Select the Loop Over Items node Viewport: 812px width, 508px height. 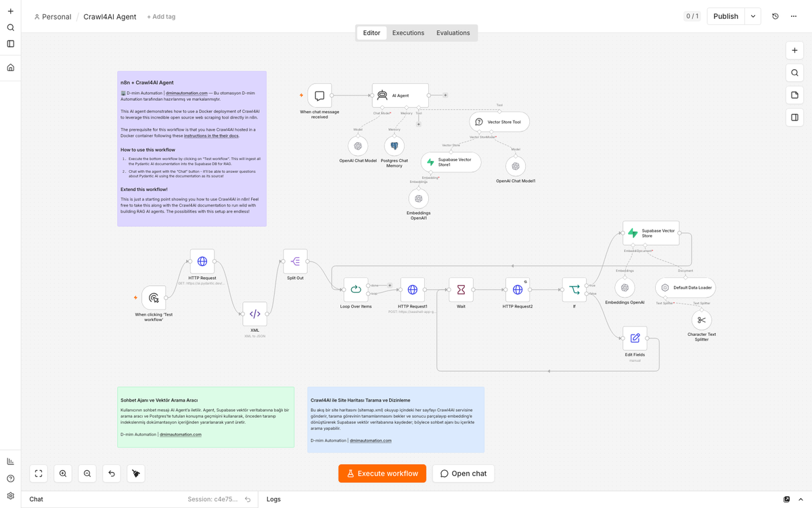point(356,290)
